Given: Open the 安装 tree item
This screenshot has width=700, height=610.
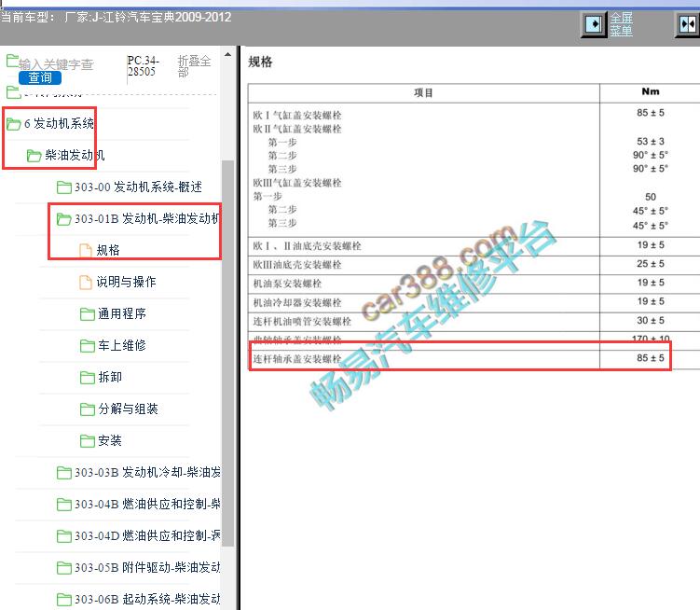Looking at the screenshot, I should pyautogui.click(x=110, y=440).
